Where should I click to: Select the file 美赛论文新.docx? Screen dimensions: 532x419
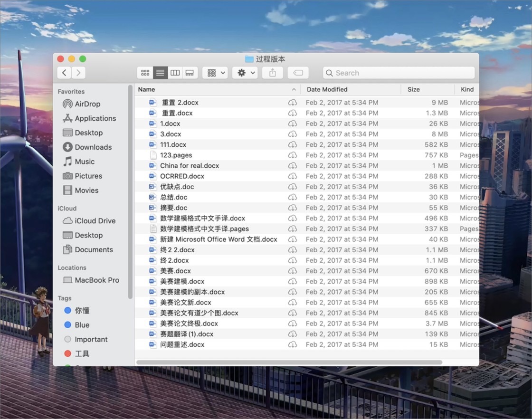point(307,302)
